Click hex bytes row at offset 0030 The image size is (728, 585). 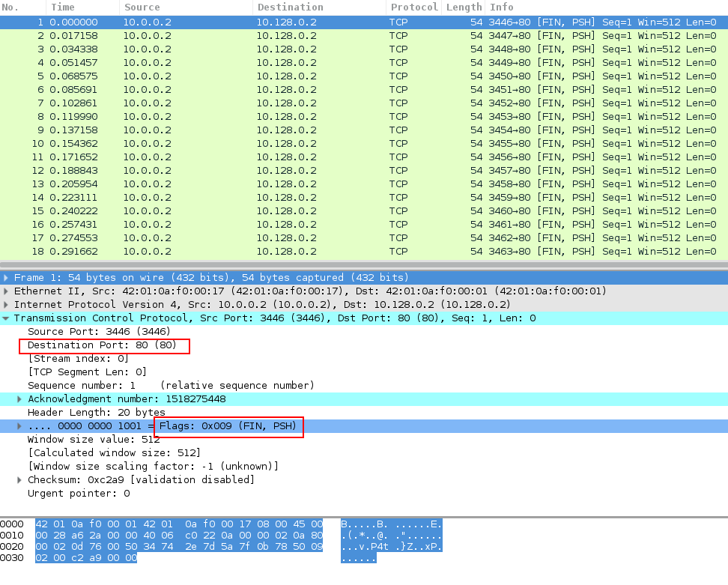coord(86,557)
